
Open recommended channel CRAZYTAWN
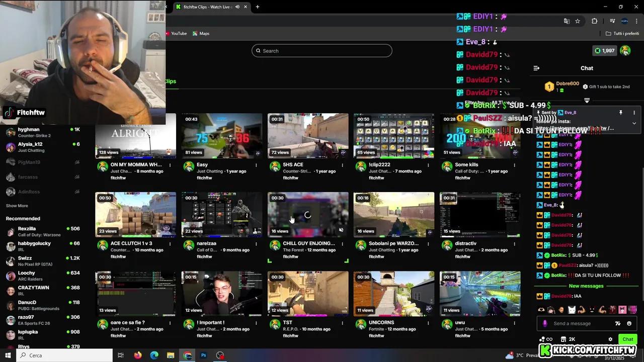[43, 291]
